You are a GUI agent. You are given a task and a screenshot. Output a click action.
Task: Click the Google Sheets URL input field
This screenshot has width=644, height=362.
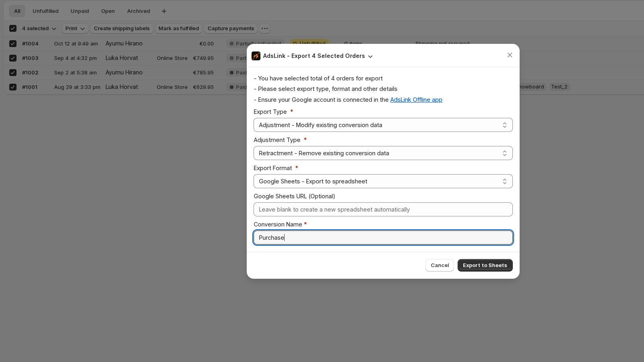click(383, 209)
